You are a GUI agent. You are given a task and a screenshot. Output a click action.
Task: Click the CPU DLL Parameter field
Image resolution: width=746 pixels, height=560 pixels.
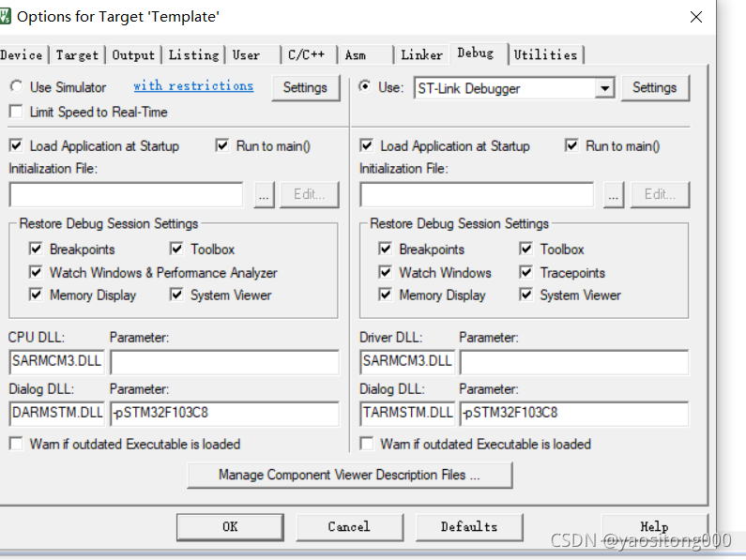(224, 363)
